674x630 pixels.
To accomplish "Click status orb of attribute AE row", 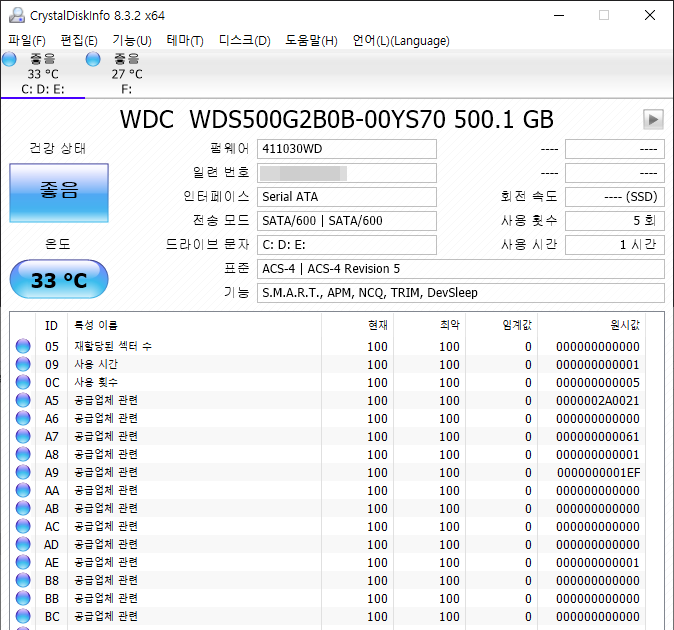I will click(x=23, y=562).
